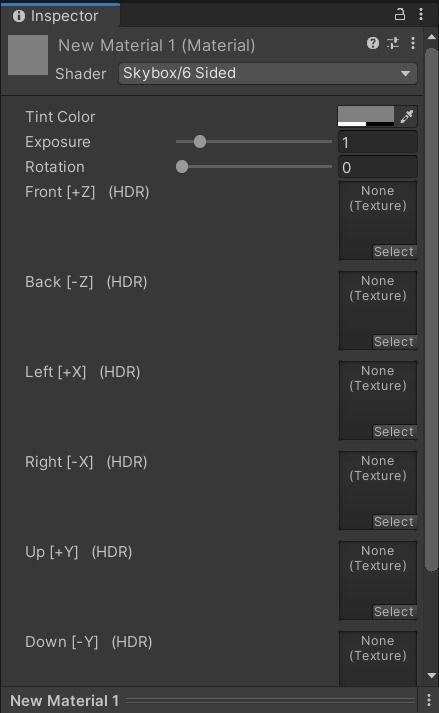Open material help reference icon

(x=373, y=43)
